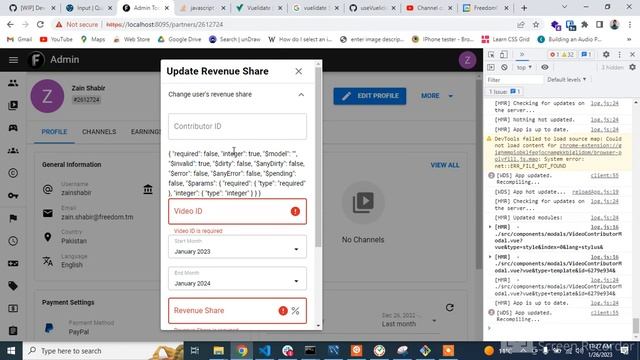
Task: Click the VIEW ALL link
Action: (x=445, y=165)
